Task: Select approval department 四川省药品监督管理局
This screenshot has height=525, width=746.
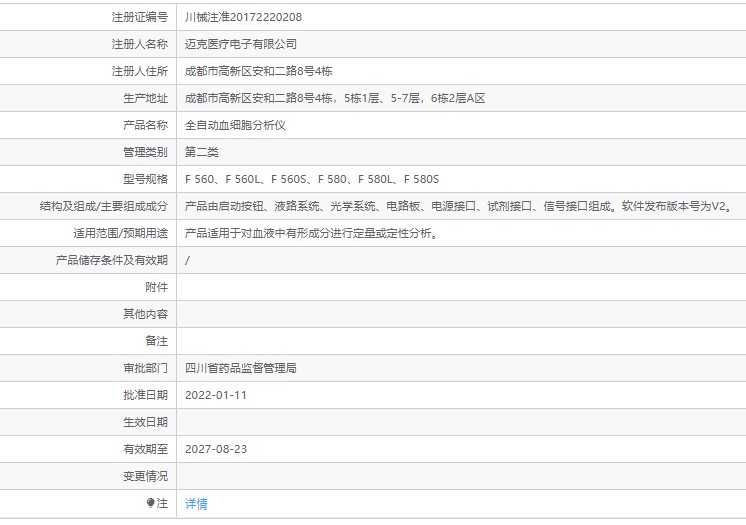Action: click(241, 368)
